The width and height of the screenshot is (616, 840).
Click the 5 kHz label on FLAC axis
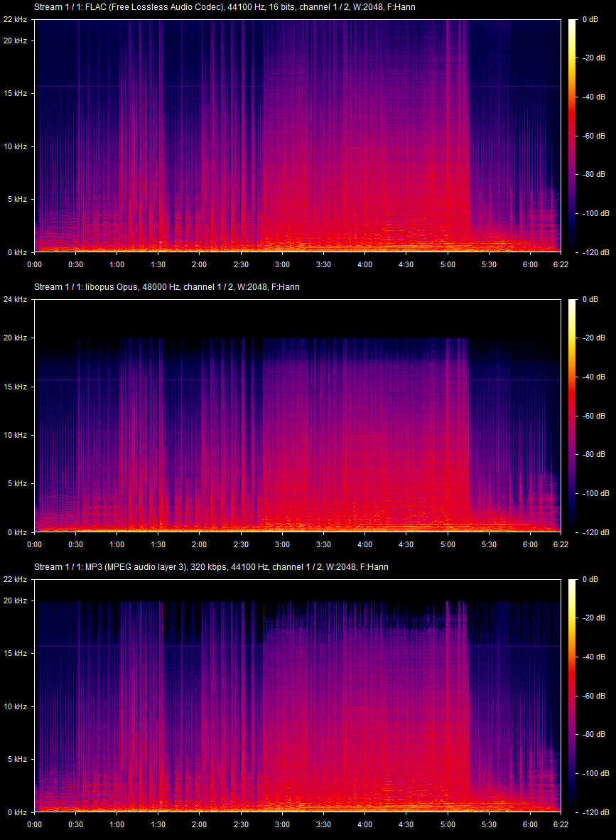[x=17, y=199]
